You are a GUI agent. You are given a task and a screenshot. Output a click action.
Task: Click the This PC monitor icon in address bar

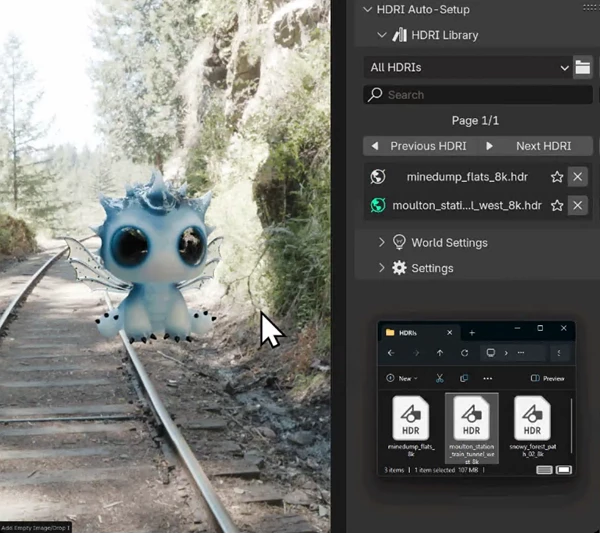(491, 352)
